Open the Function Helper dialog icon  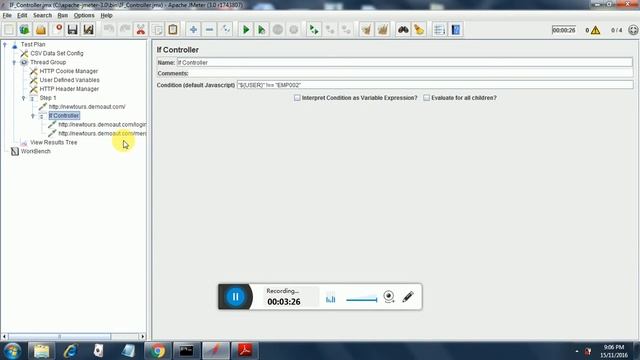(440, 29)
